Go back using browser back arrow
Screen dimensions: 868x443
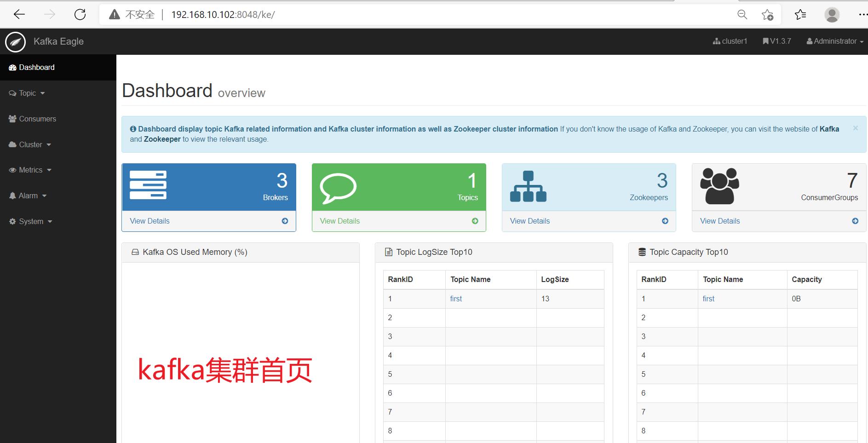19,15
